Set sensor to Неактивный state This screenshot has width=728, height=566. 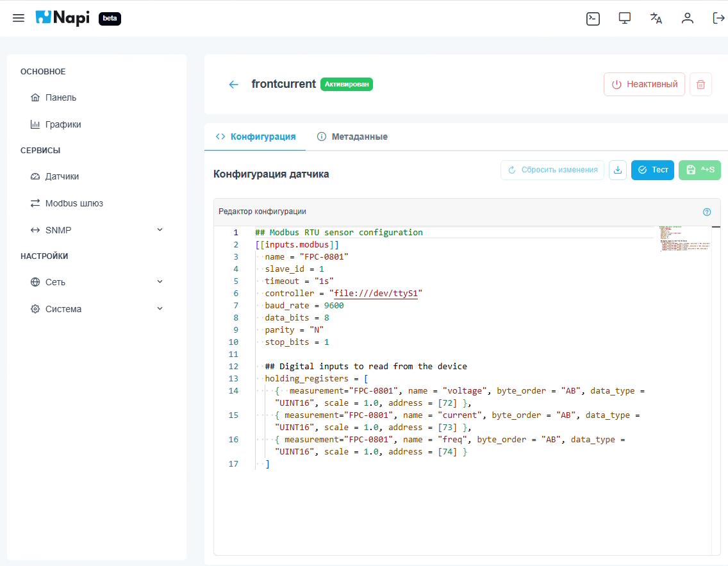(644, 85)
